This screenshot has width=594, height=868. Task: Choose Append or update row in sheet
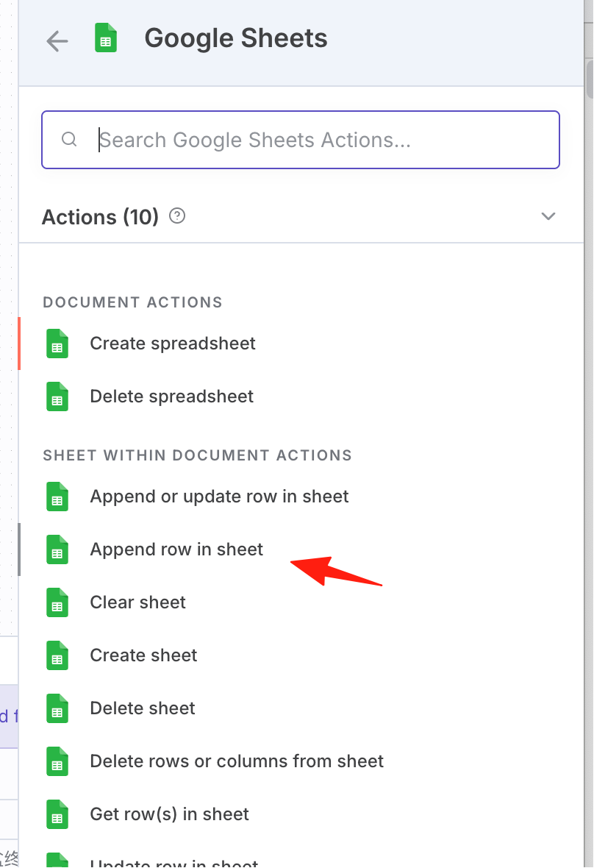click(x=219, y=497)
